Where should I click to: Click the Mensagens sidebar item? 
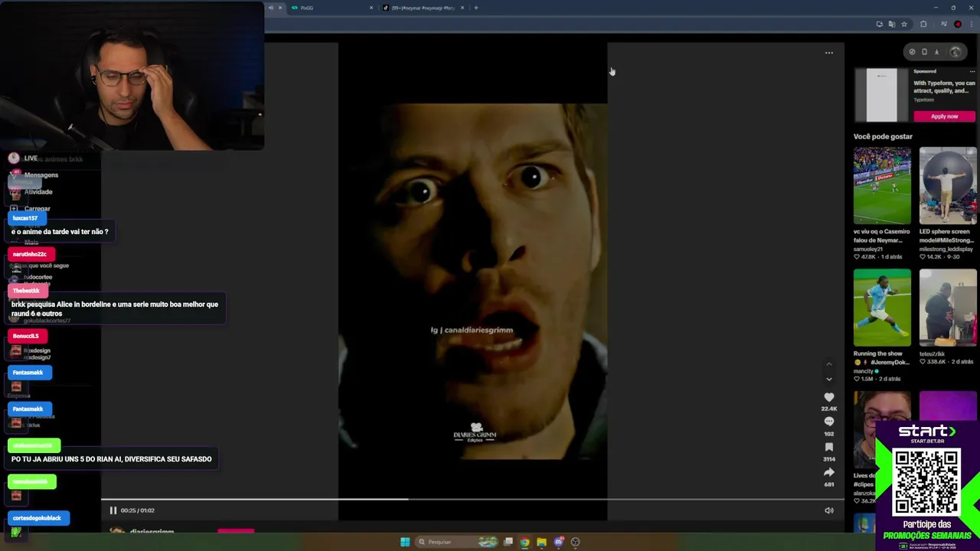[41, 175]
